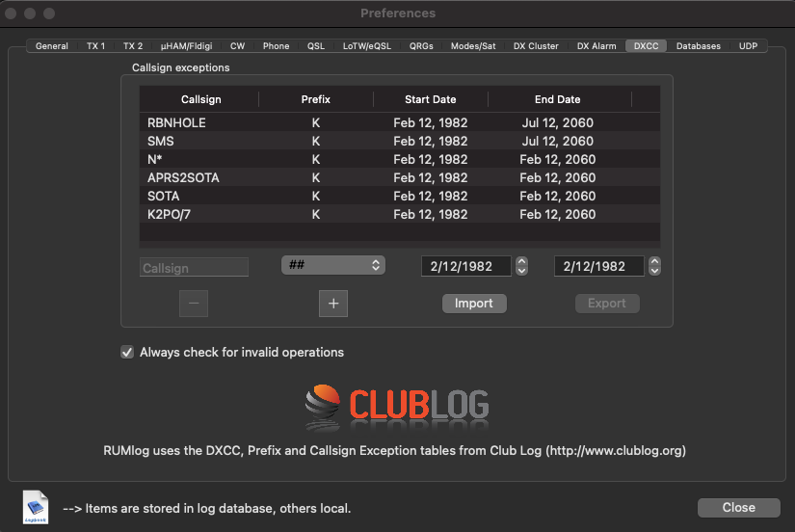Click the start date stepper arrows
Viewport: 795px width, 532px height.
coord(521,266)
